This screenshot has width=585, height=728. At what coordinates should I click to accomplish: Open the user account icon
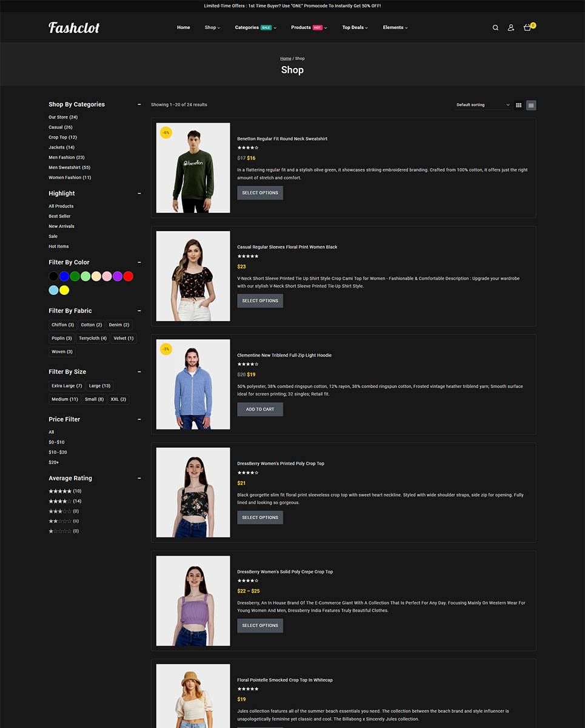[511, 28]
